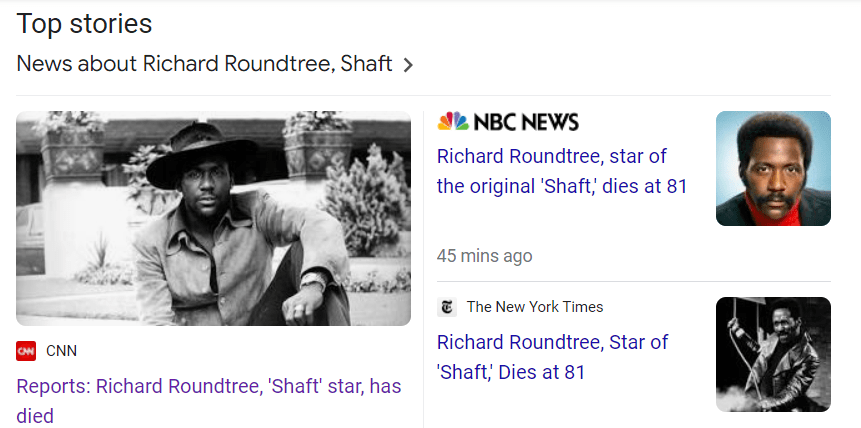861x428 pixels.
Task: Click the 'CNN' source name text
Action: point(61,351)
